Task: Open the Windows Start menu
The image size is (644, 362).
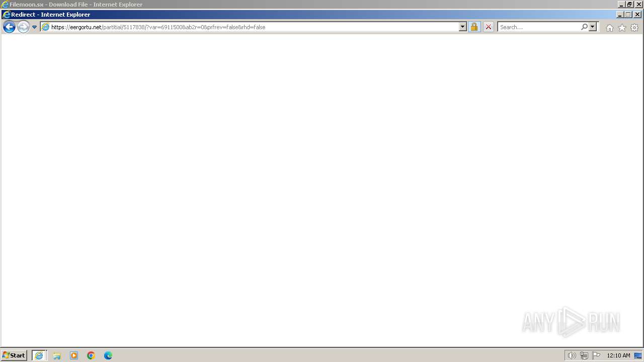Action: [14, 355]
